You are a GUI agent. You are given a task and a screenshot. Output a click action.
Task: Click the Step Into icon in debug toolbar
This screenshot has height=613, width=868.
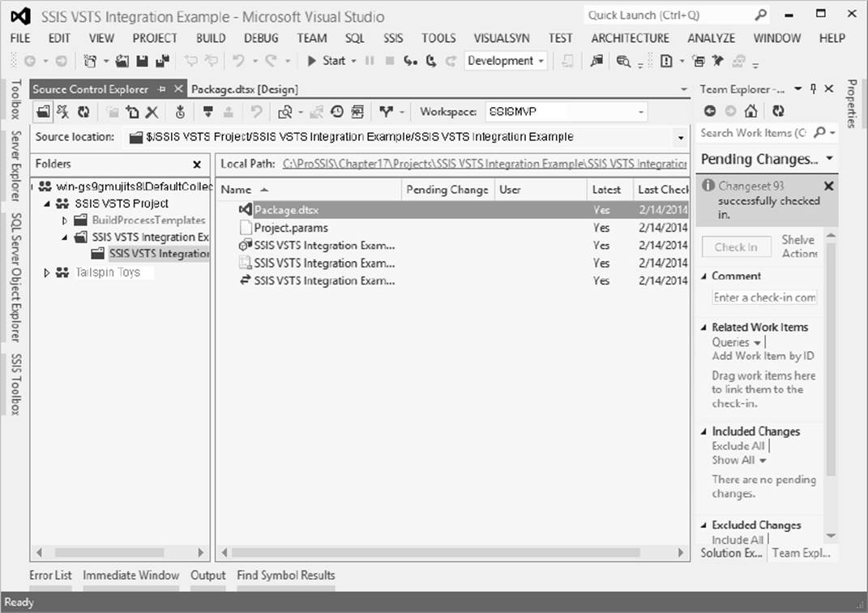click(x=410, y=61)
